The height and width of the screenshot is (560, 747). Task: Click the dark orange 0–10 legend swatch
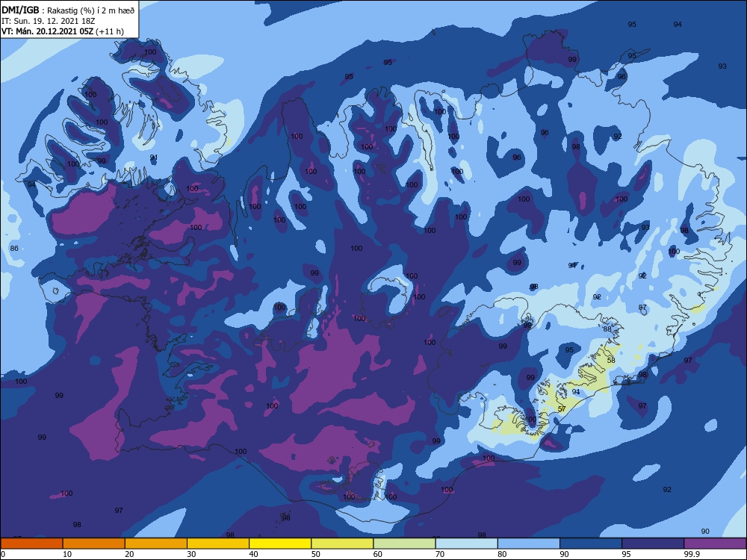[x=31, y=544]
